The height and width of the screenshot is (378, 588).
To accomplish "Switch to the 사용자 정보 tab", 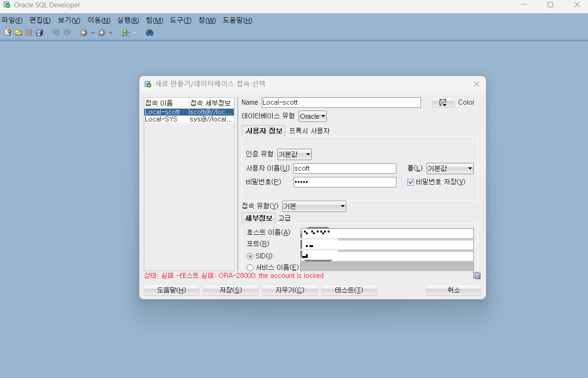I will pyautogui.click(x=264, y=131).
